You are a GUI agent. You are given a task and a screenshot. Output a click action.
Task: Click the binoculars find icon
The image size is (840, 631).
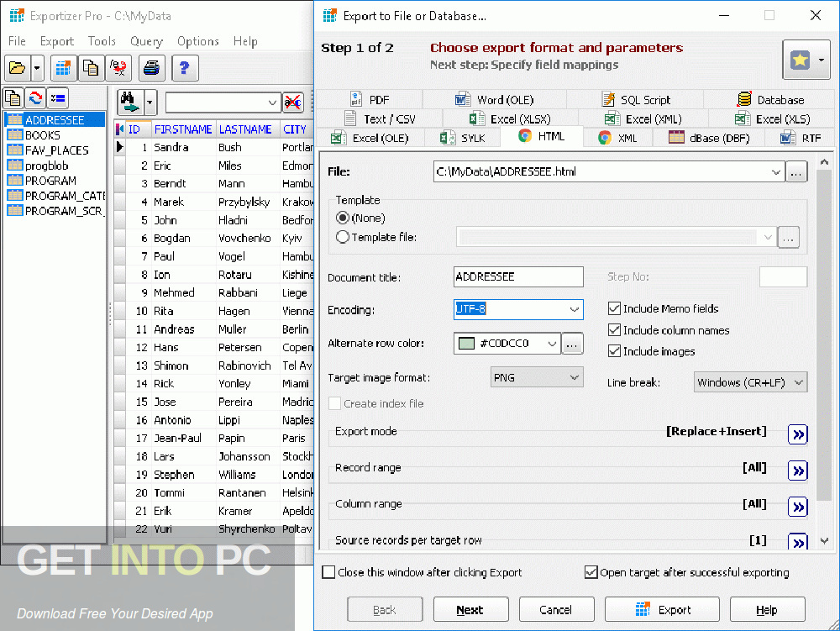129,102
